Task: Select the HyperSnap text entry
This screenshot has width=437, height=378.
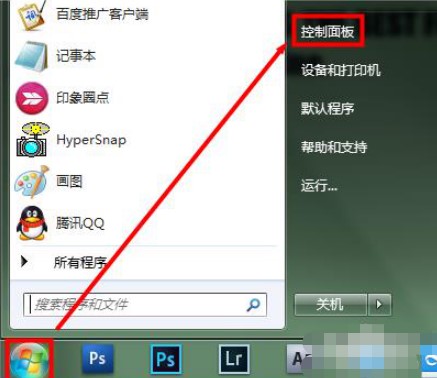Action: tap(91, 140)
